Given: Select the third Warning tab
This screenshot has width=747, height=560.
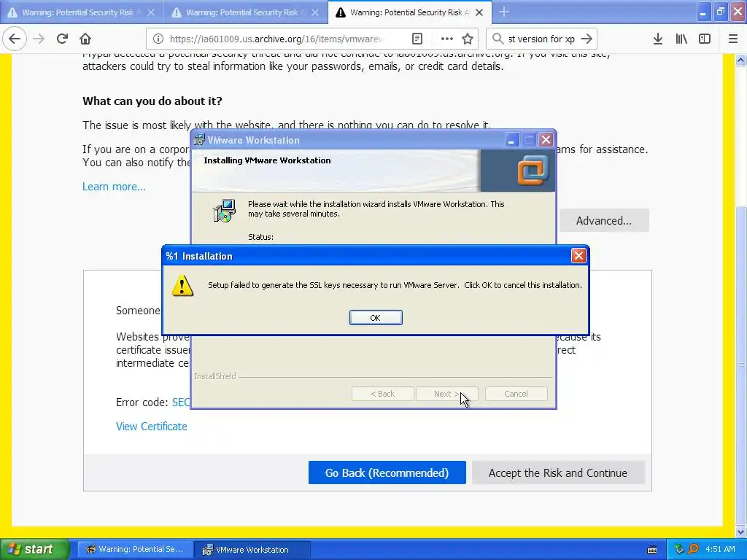Looking at the screenshot, I should coord(405,12).
